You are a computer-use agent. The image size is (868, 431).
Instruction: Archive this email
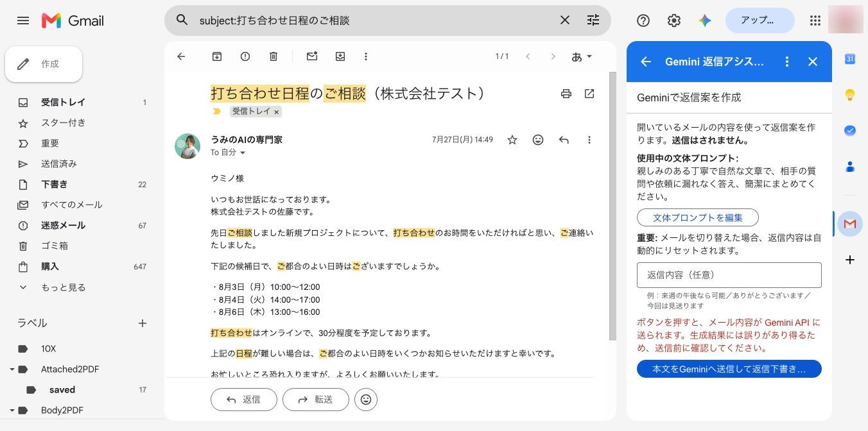pos(217,56)
